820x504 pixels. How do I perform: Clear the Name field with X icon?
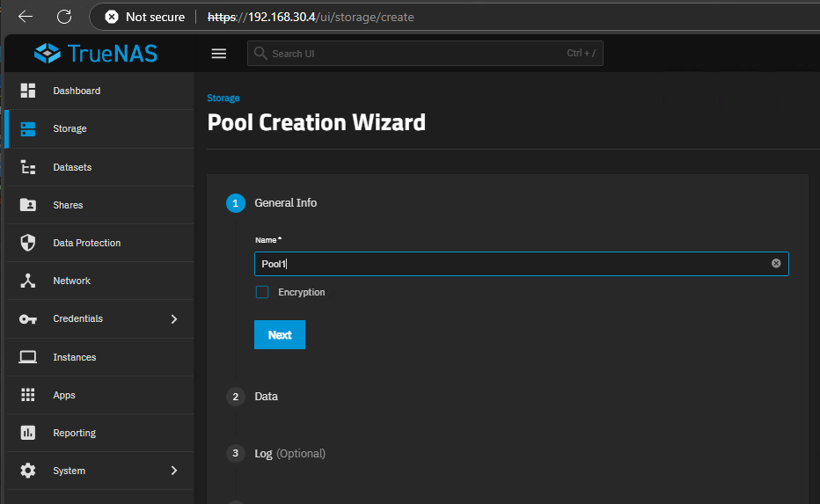click(776, 264)
